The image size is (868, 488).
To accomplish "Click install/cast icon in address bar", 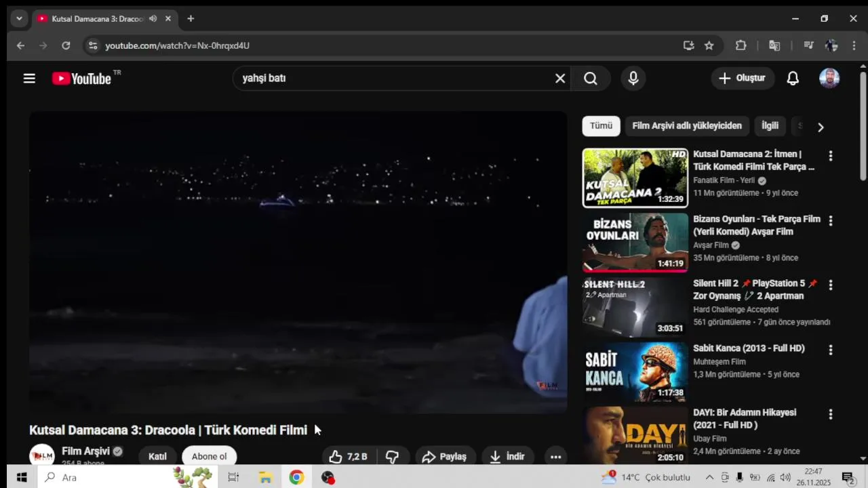I will (x=689, y=45).
